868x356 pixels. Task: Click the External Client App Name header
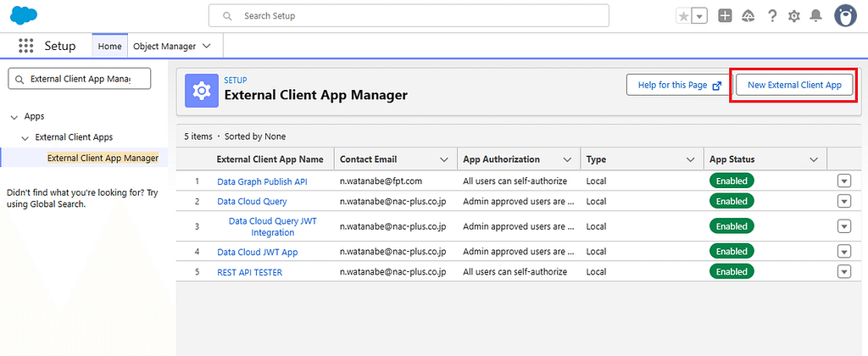click(270, 159)
